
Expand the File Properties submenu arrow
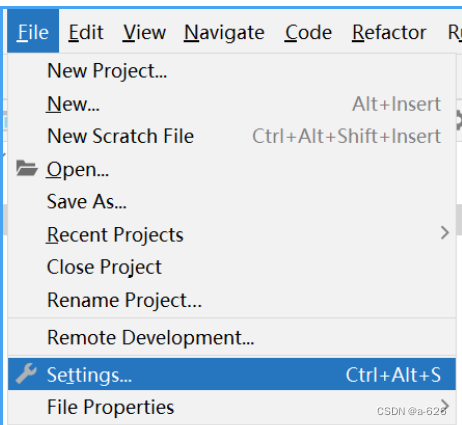[445, 405]
